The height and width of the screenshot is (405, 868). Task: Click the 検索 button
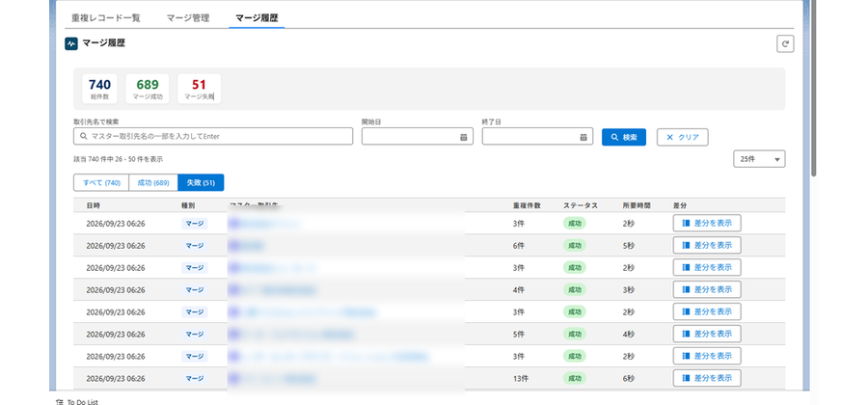pyautogui.click(x=624, y=137)
